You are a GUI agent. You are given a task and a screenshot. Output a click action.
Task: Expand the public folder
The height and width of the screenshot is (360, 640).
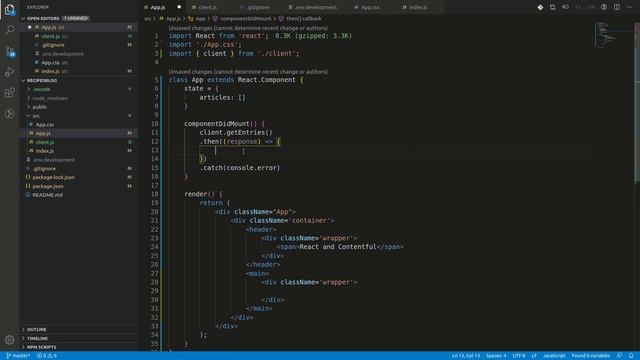pos(79,107)
